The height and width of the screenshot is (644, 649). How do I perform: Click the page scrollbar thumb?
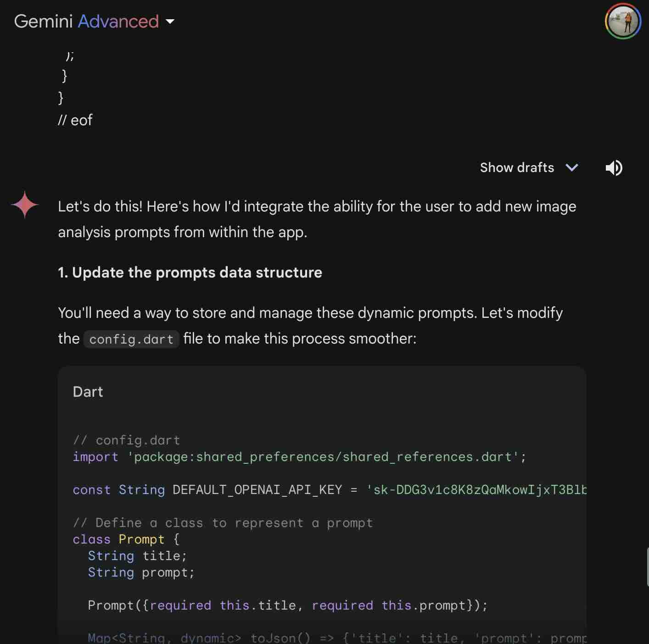tap(647, 566)
